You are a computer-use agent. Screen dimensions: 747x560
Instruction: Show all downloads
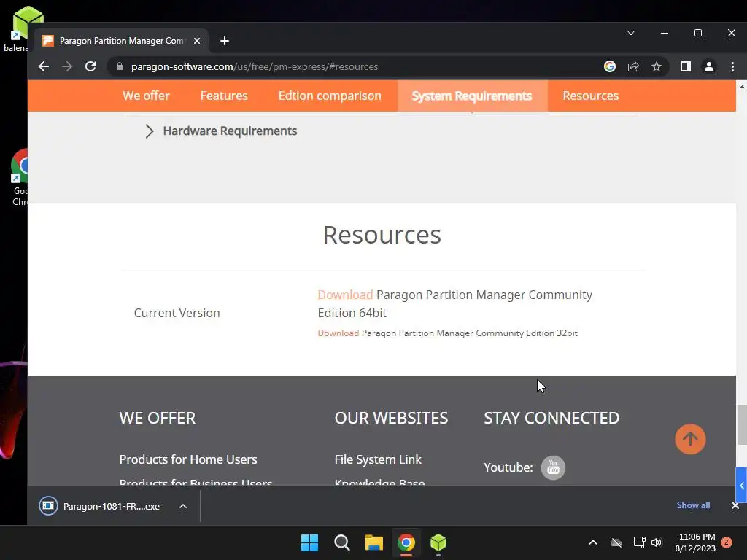coord(693,505)
